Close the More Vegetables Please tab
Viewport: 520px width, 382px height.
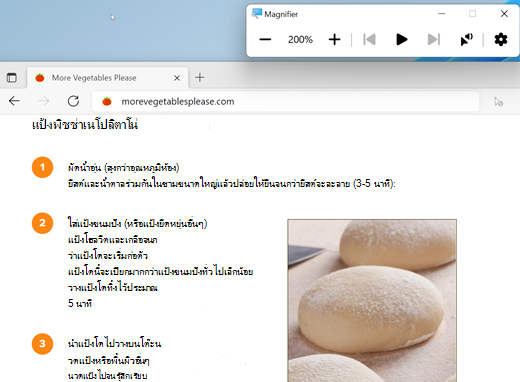point(177,78)
